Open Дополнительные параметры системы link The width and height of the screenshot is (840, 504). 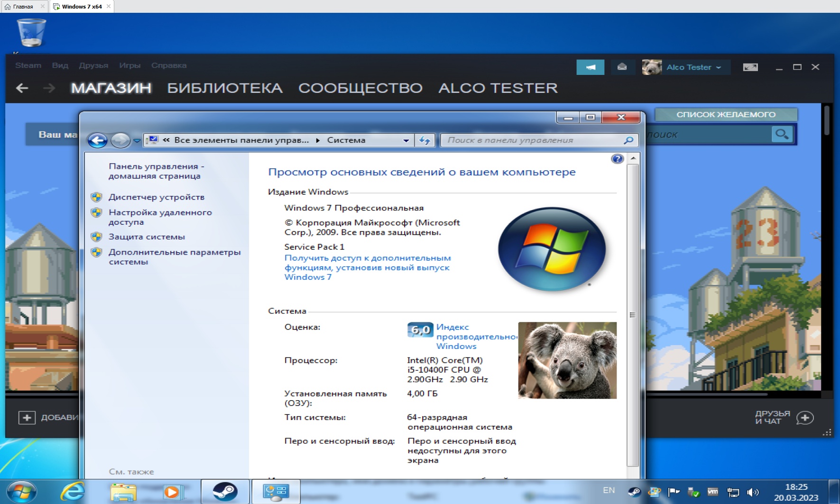[x=175, y=257]
